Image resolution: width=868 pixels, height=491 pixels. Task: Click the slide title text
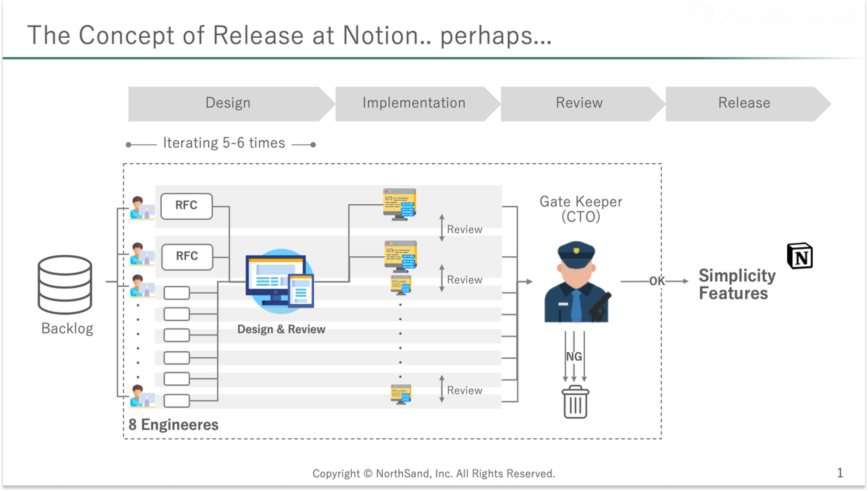[289, 35]
